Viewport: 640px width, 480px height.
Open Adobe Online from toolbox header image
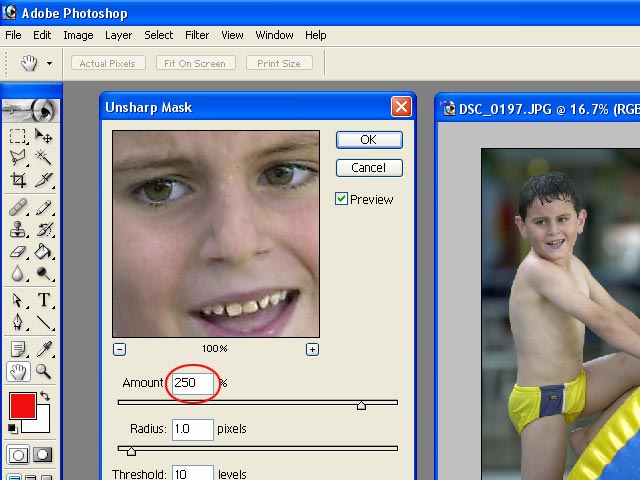pos(31,110)
